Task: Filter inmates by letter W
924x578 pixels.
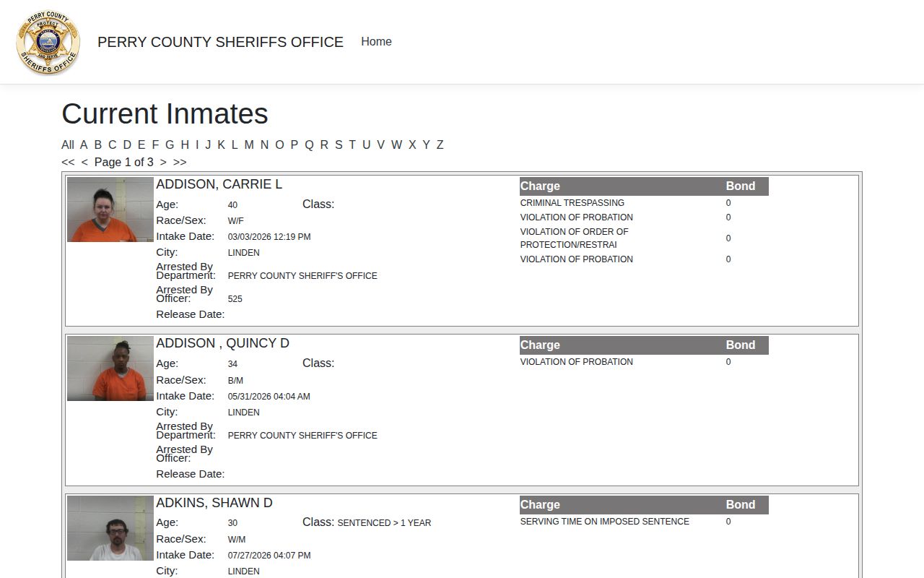Action: point(396,144)
